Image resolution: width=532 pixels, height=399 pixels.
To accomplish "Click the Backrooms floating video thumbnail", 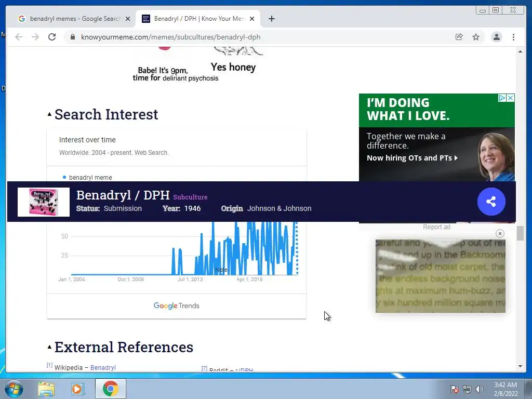I will (441, 276).
